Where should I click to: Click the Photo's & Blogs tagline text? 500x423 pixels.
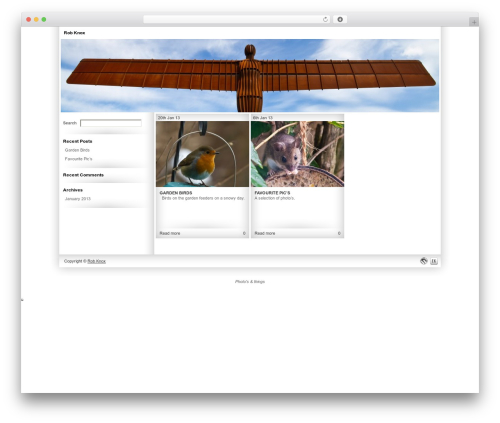point(250,282)
